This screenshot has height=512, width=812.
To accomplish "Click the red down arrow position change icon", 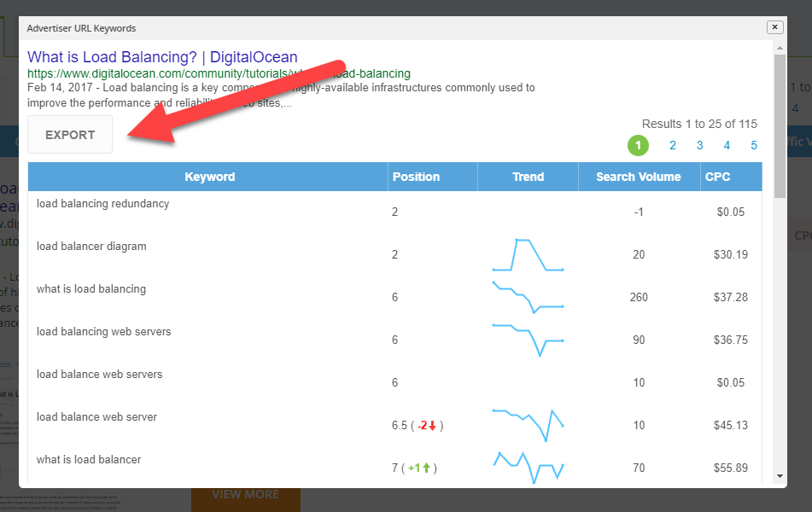I will pos(432,426).
